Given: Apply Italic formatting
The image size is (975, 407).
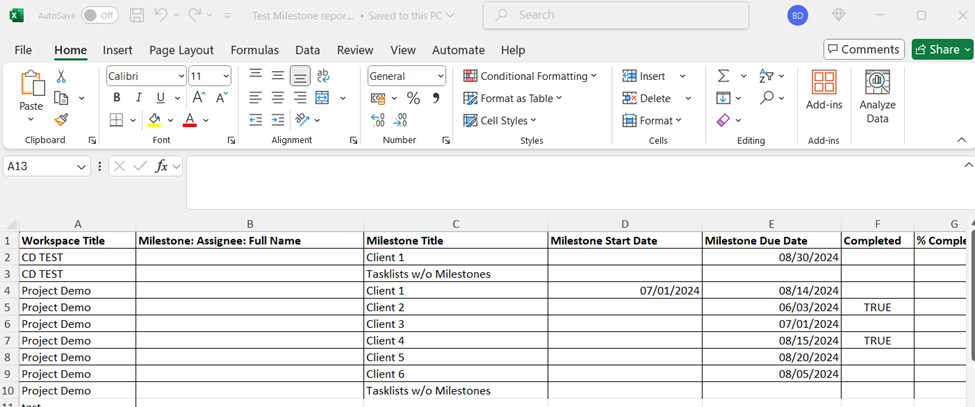Looking at the screenshot, I should [138, 98].
